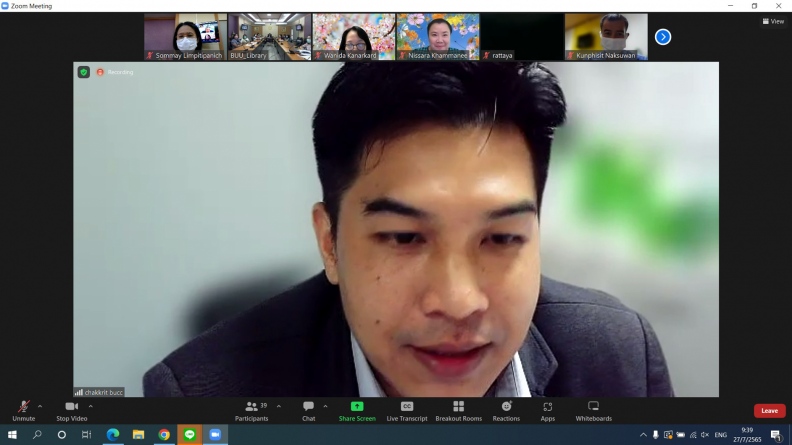Expand video options arrow next to Stop Video
Screen dimensions: 792x445
point(91,406)
